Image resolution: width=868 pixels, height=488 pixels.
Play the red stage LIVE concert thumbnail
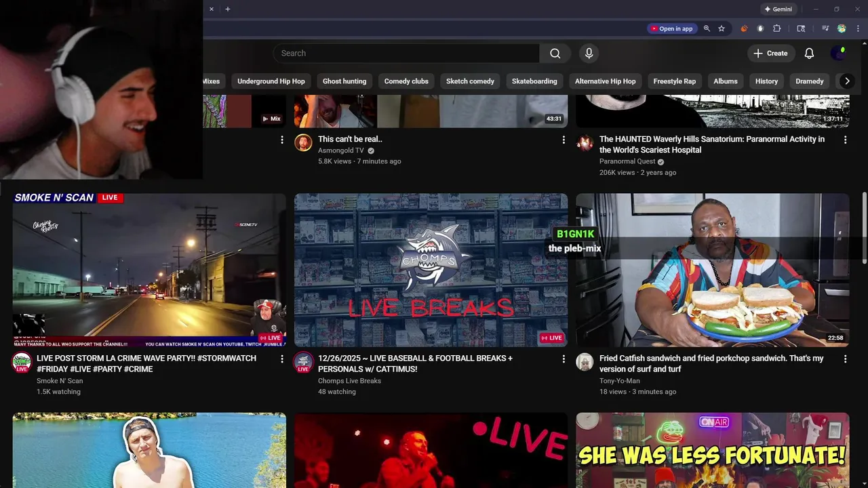(431, 450)
